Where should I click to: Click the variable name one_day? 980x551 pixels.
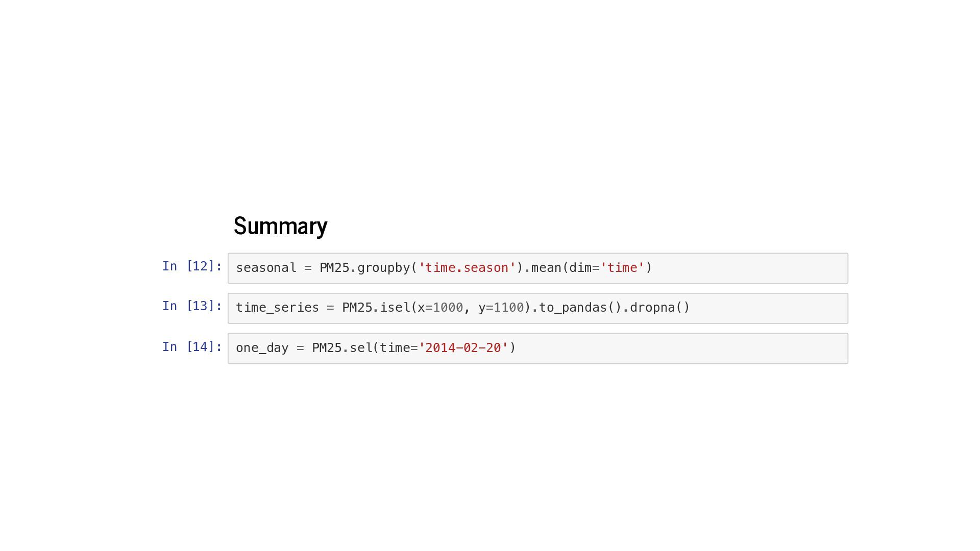point(262,348)
